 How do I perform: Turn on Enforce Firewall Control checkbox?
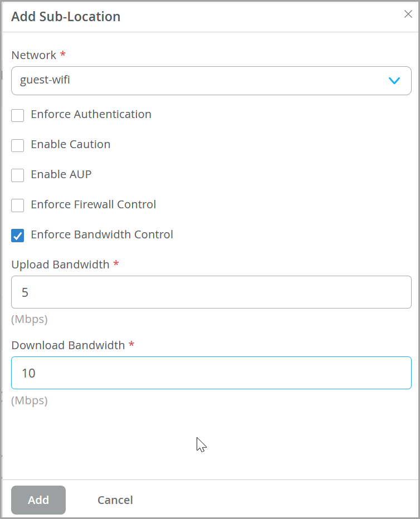18,205
